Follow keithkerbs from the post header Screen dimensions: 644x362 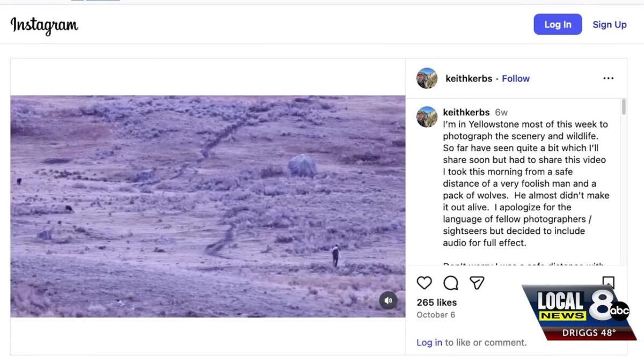(x=515, y=78)
